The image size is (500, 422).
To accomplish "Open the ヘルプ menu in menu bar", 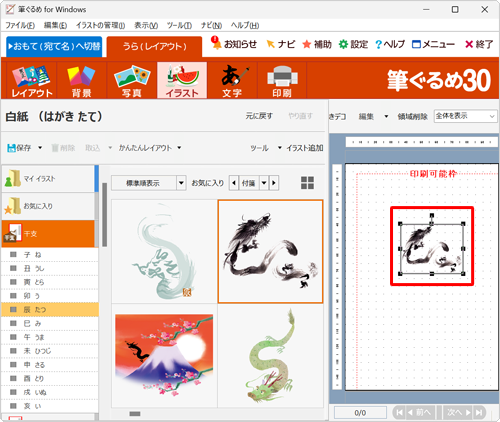I will (x=245, y=25).
